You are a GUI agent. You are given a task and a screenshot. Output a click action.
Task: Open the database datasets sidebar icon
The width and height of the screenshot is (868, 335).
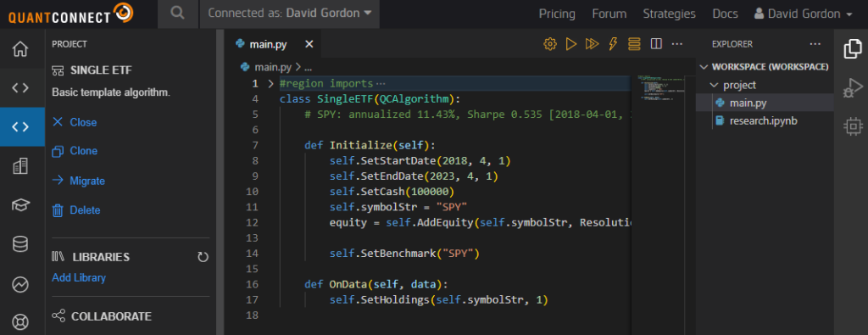[x=20, y=244]
